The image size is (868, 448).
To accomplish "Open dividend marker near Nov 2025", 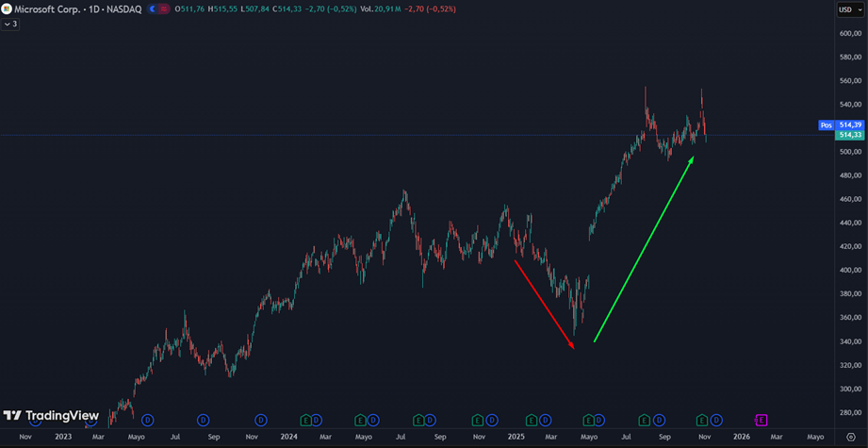I will pos(716,421).
